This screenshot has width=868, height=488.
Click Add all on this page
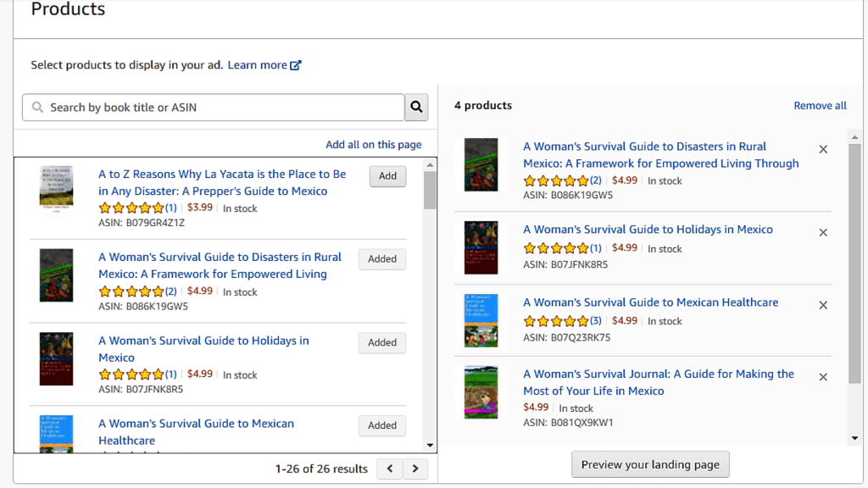pos(373,145)
